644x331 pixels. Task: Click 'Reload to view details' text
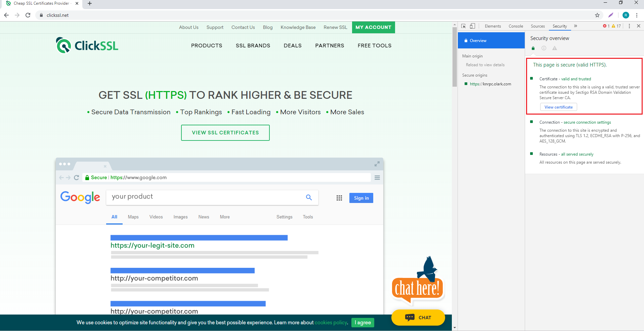pyautogui.click(x=485, y=65)
